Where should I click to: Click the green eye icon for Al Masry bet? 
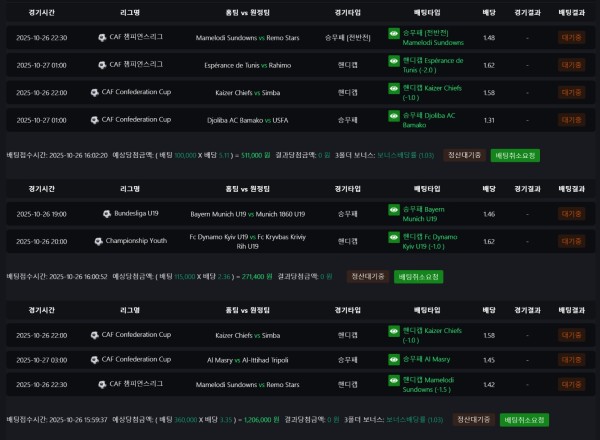pos(394,359)
